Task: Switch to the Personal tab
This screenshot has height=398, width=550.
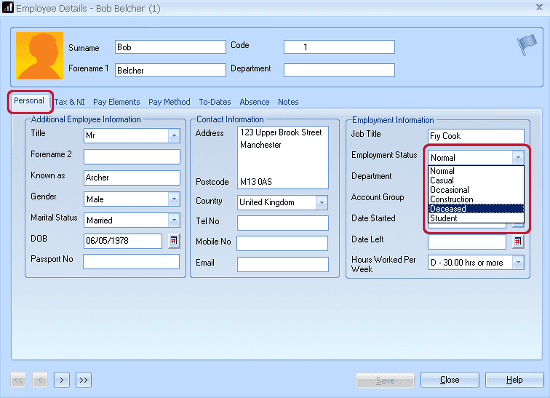Action: (x=29, y=101)
